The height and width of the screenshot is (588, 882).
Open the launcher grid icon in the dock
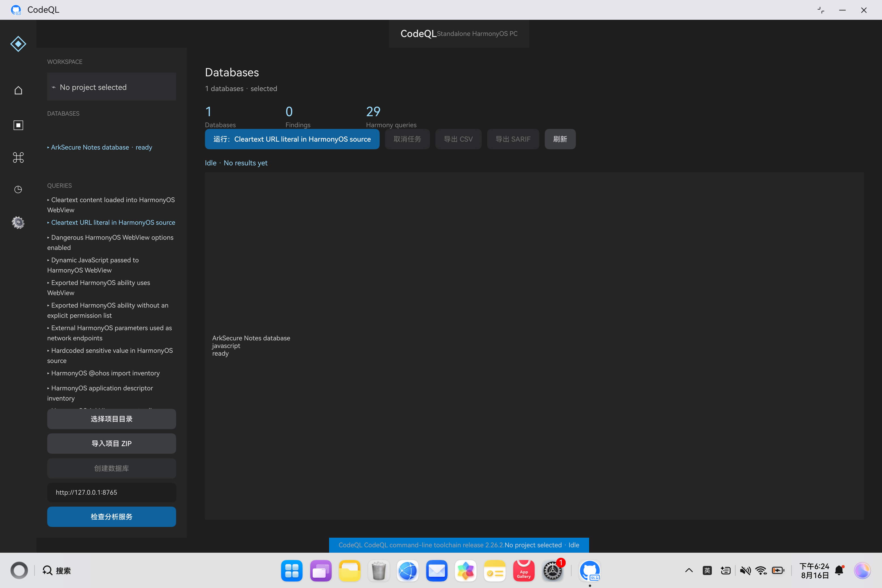pyautogui.click(x=291, y=571)
